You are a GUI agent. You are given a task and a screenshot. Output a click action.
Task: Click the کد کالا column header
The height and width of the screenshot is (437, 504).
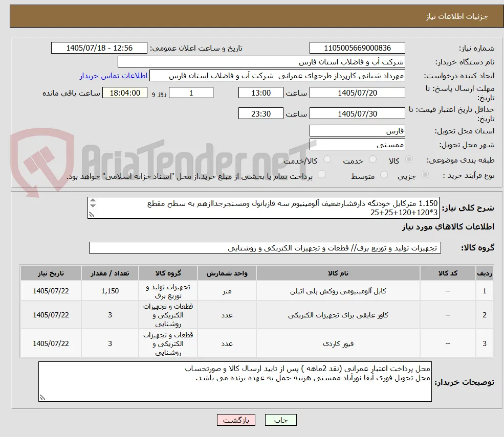pos(448,273)
